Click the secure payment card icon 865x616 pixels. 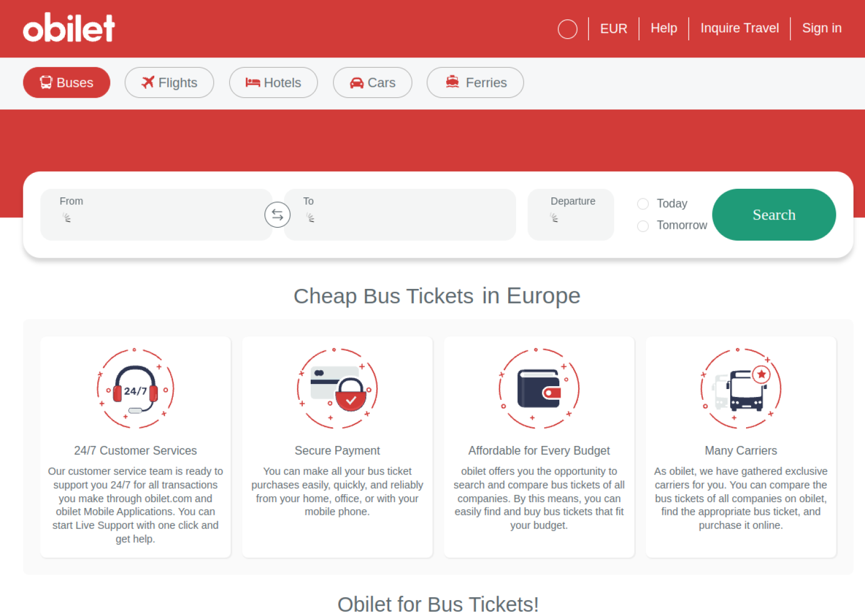pos(337,389)
